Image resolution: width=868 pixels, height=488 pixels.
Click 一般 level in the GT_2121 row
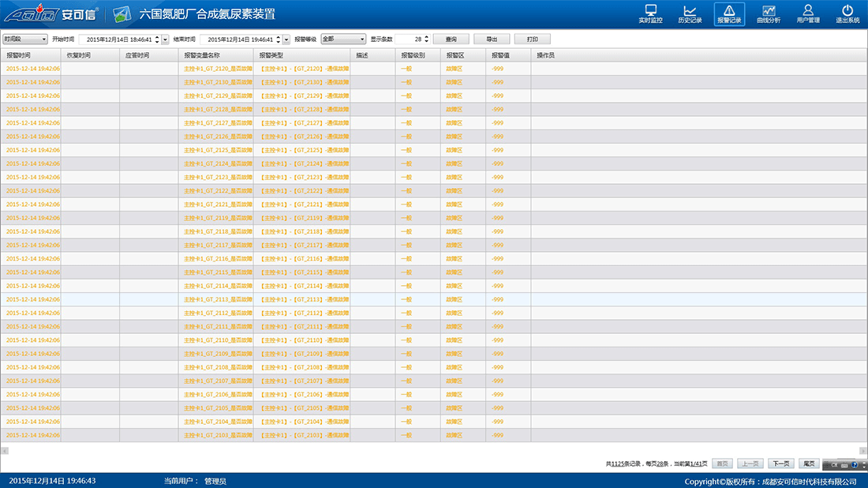pyautogui.click(x=406, y=205)
